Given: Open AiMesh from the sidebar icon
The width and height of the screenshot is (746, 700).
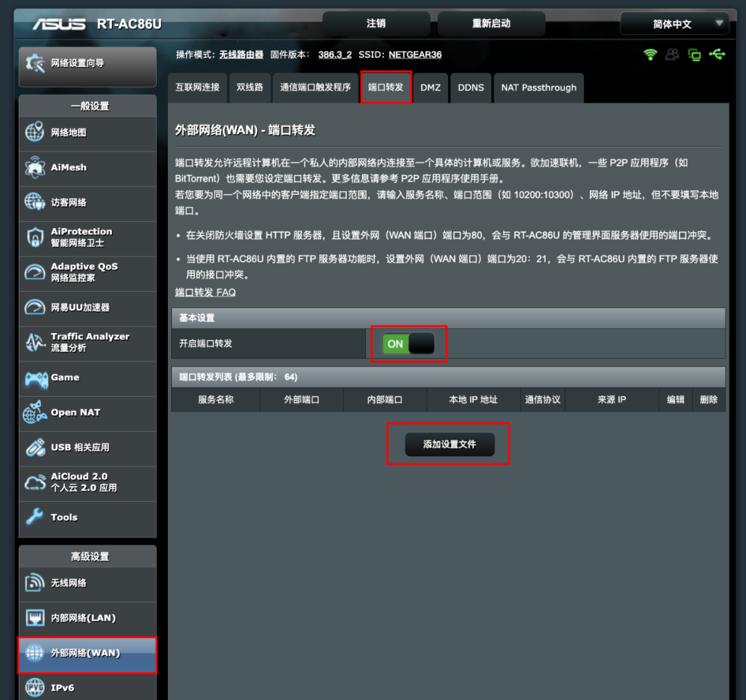Looking at the screenshot, I should [35, 167].
